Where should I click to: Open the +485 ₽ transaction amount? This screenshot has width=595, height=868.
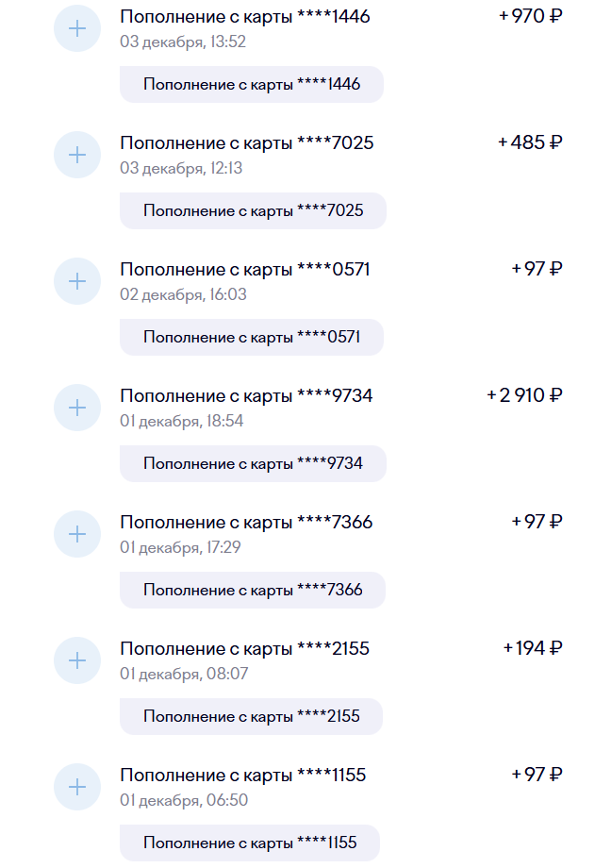(x=530, y=142)
